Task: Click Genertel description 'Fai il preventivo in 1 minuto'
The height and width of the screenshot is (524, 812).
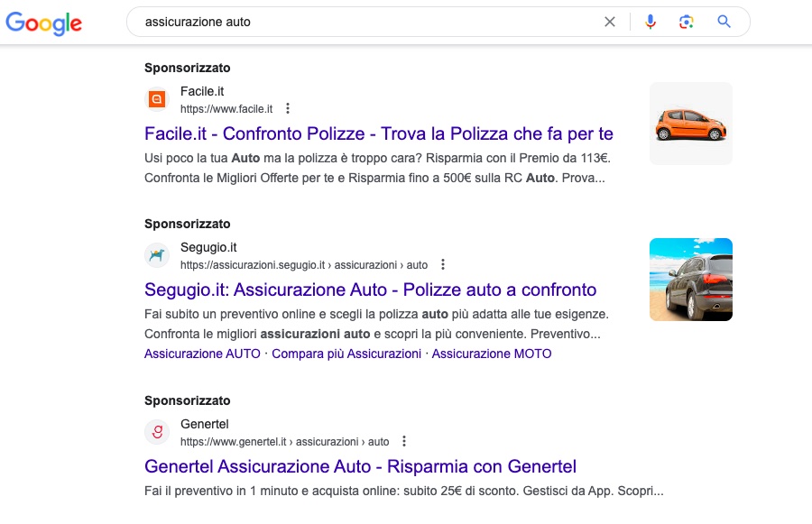Action: click(x=404, y=491)
